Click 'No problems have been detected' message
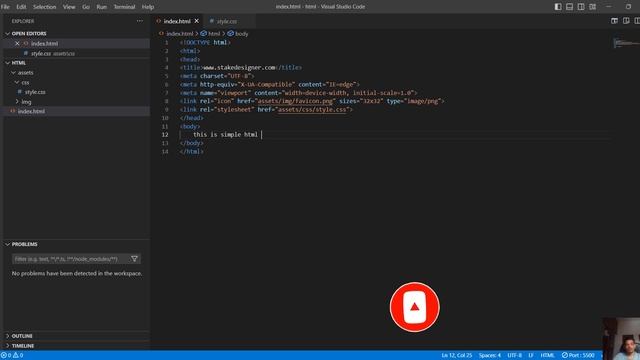This screenshot has width=640, height=360. pos(77,273)
